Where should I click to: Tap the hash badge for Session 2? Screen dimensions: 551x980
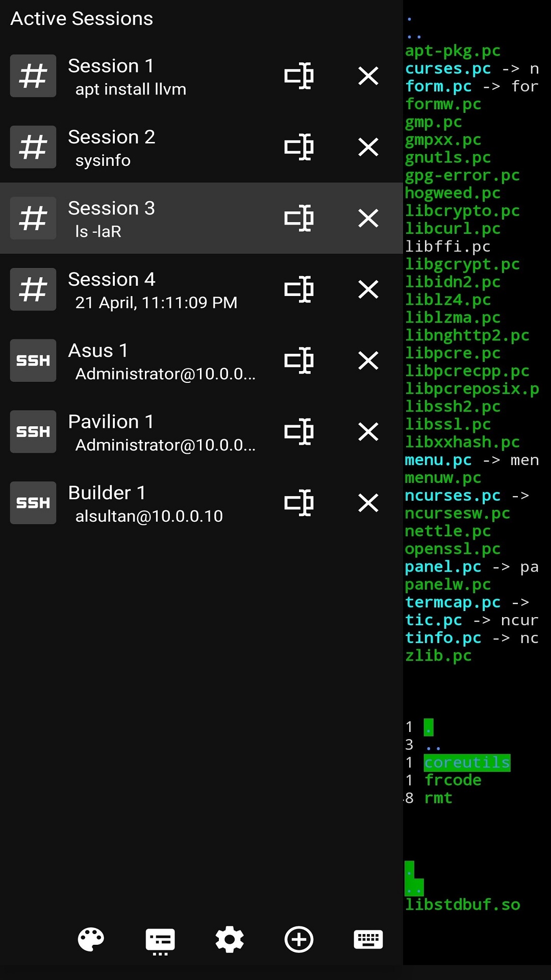coord(33,147)
